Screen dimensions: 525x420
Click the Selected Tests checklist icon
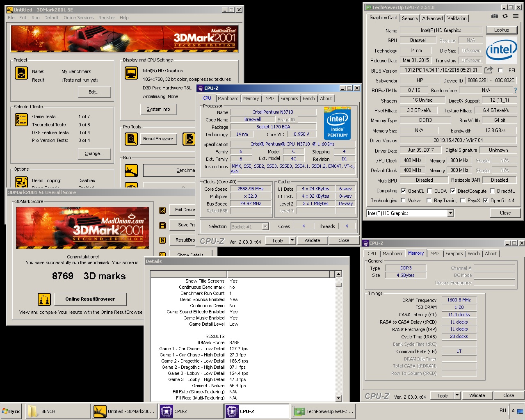pyautogui.click(x=21, y=120)
